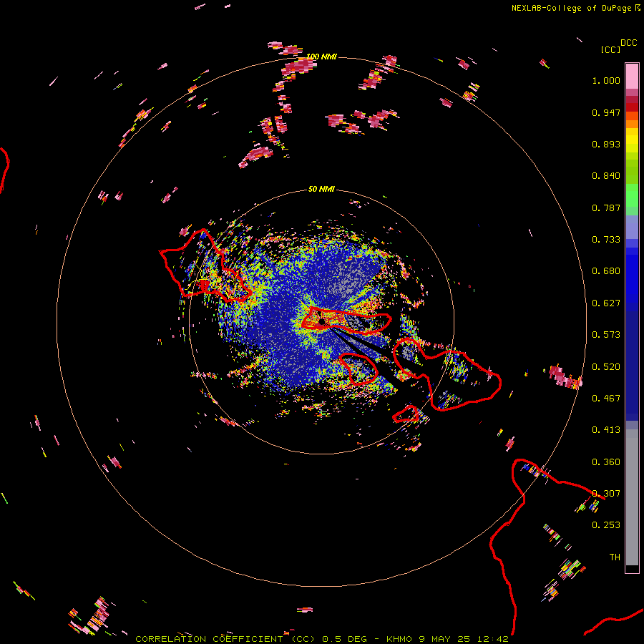This screenshot has height=644, width=644.
Task: Click the 50 NMI range ring label
Action: pos(321,190)
